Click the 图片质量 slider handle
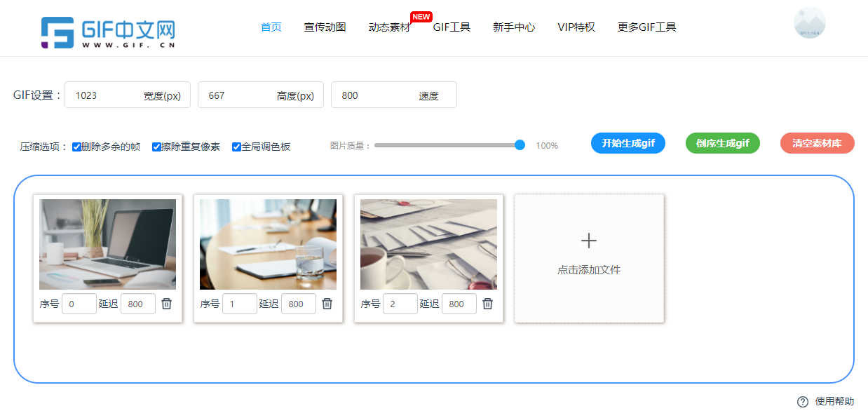Image resolution: width=868 pixels, height=418 pixels. [520, 145]
